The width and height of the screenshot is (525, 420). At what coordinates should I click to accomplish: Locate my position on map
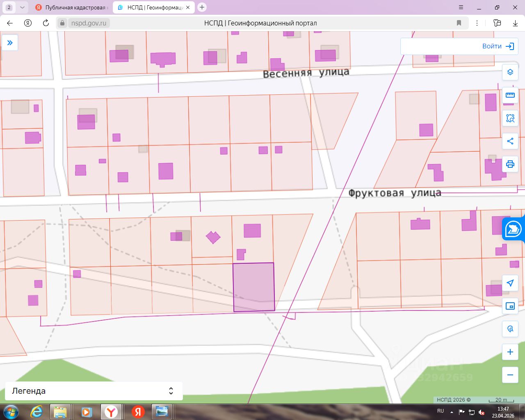click(x=510, y=283)
